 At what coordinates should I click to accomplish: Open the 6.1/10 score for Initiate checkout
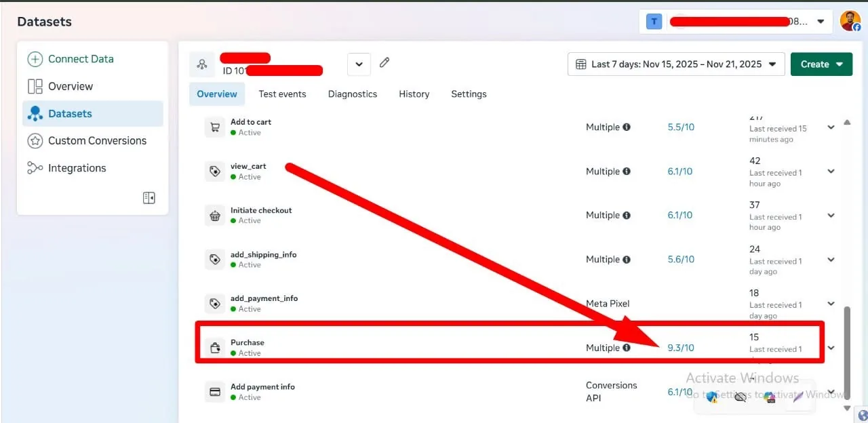[x=680, y=215]
